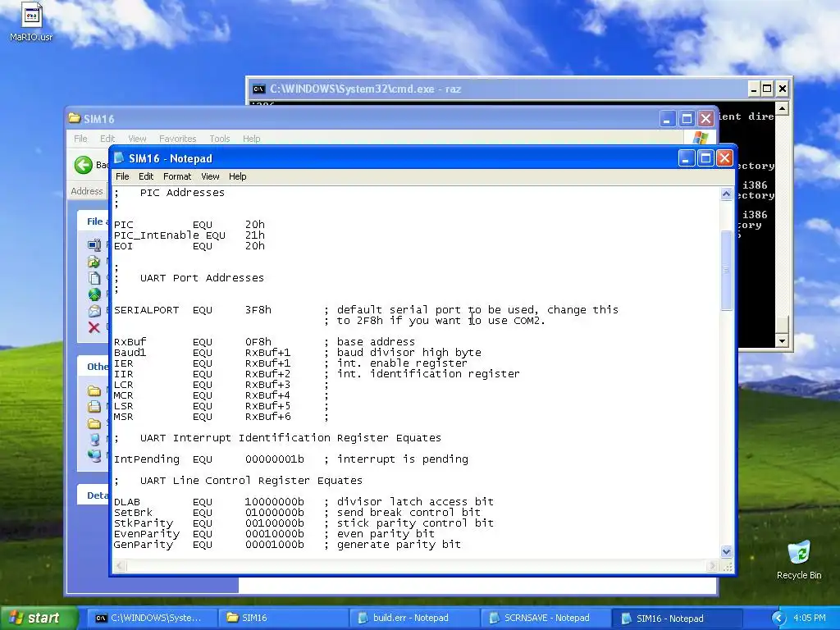Image resolution: width=840 pixels, height=630 pixels.
Task: Close the cmd.exe window
Action: [x=782, y=89]
